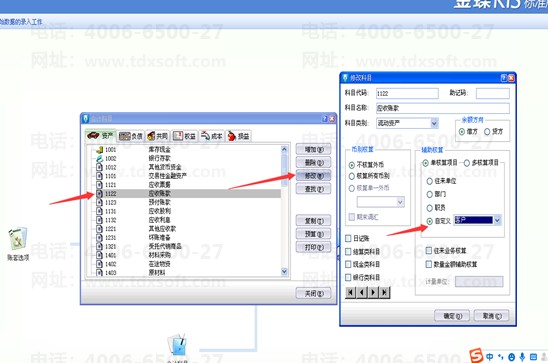Viewport: 548px width, 363px height.
Task: Click the document icon of account 1221
Action: click(x=99, y=229)
